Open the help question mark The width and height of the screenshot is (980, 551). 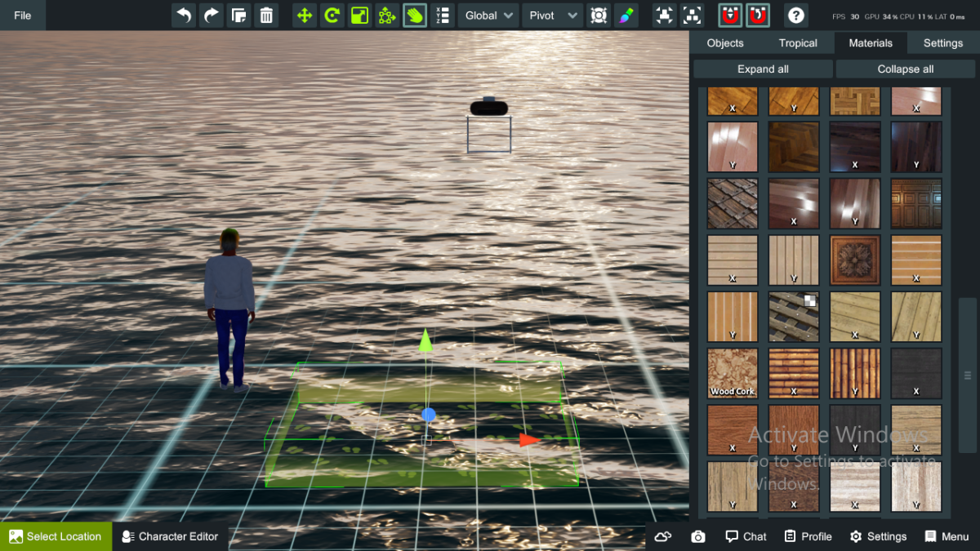pyautogui.click(x=796, y=16)
